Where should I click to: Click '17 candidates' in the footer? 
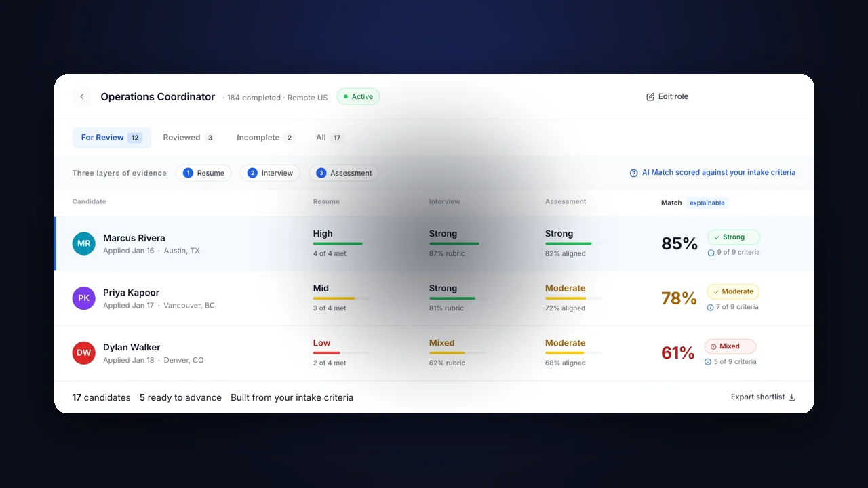pyautogui.click(x=102, y=398)
